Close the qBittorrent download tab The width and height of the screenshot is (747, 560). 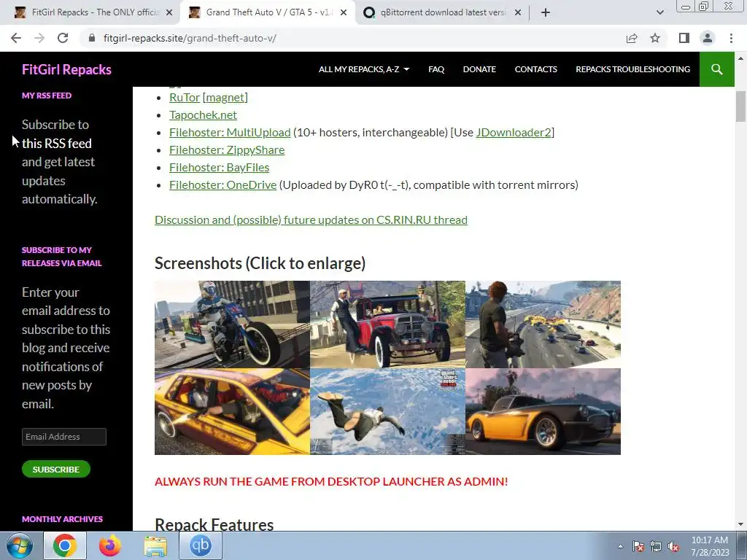coord(518,12)
